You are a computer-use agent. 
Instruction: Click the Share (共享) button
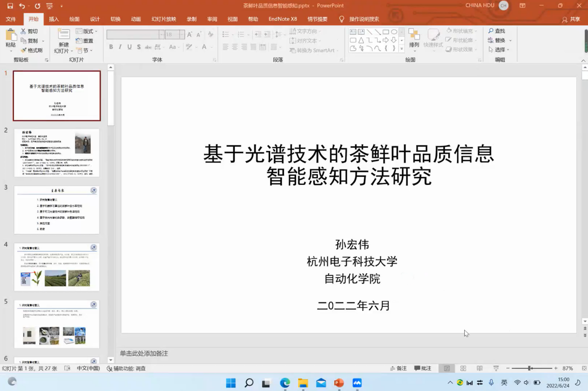coord(571,19)
